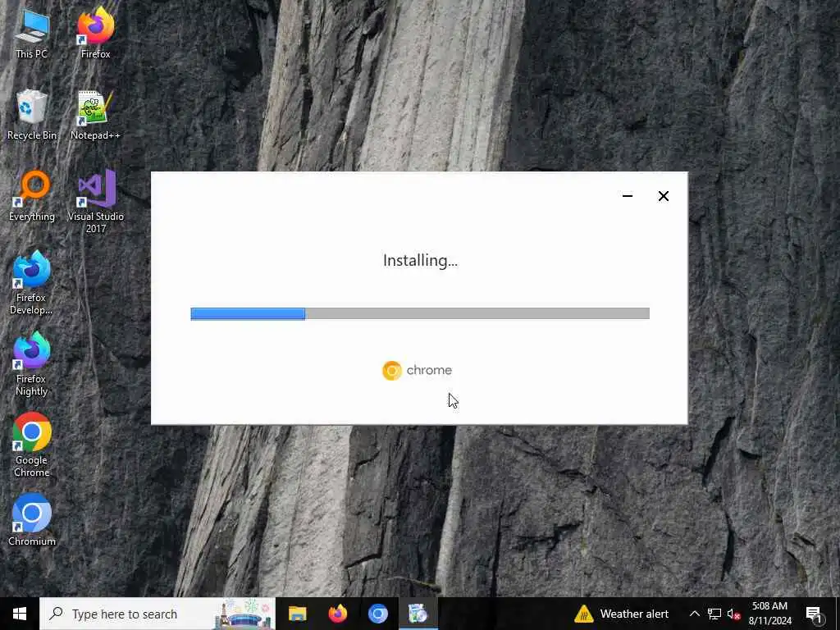The width and height of the screenshot is (840, 630).
Task: Click the muted volume tray icon
Action: 734,614
